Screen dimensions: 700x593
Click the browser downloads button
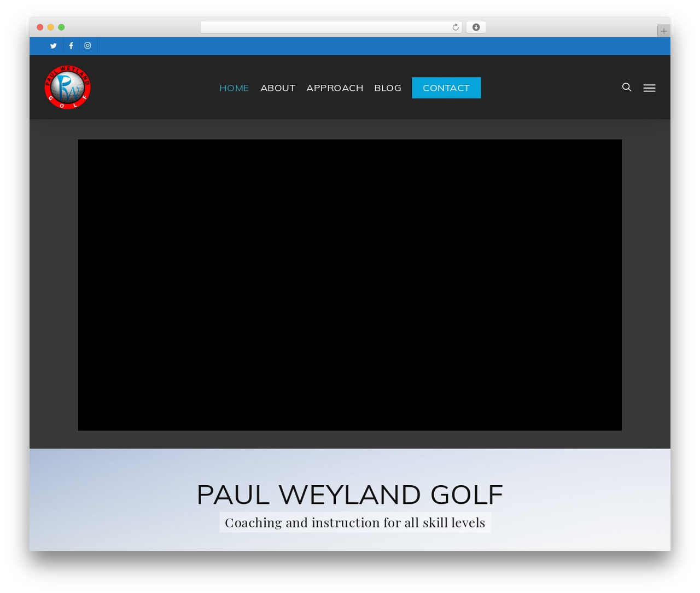(x=476, y=27)
